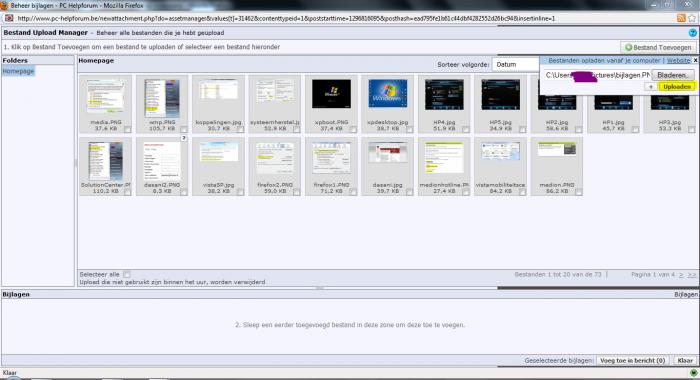Select the Homepage folder in Folders
Screen dimensions: 700x380
18,71
